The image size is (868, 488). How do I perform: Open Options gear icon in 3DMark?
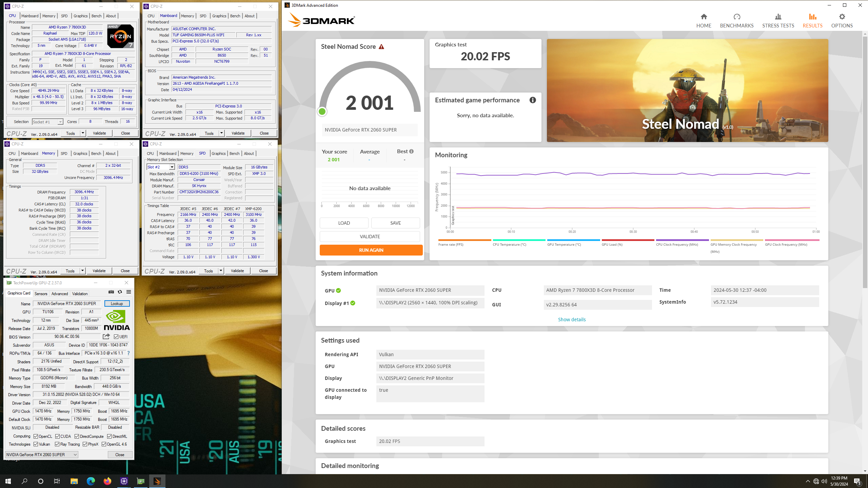[x=842, y=17]
